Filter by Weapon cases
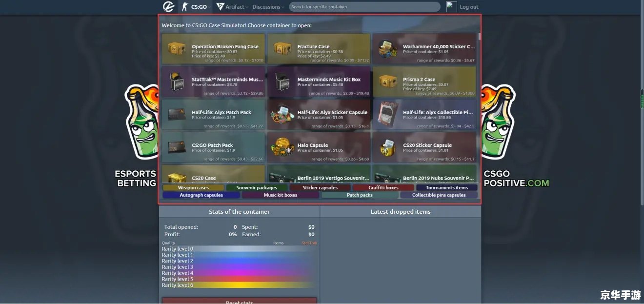This screenshot has height=304, width=644. [x=193, y=187]
